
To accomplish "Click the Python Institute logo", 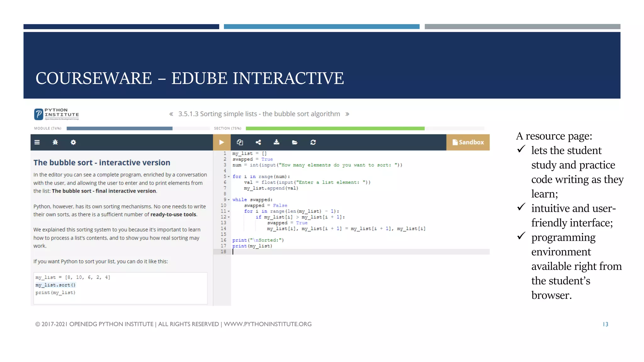I will [57, 114].
